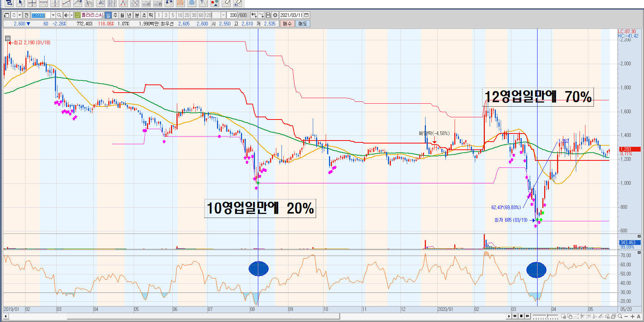Switch to second 초 period

click(x=144, y=15)
